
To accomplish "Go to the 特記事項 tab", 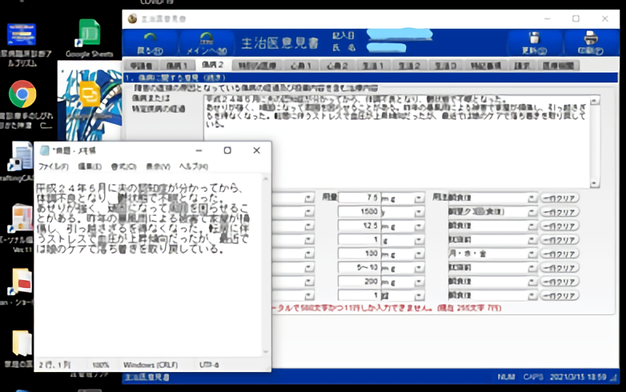I will tap(485, 65).
